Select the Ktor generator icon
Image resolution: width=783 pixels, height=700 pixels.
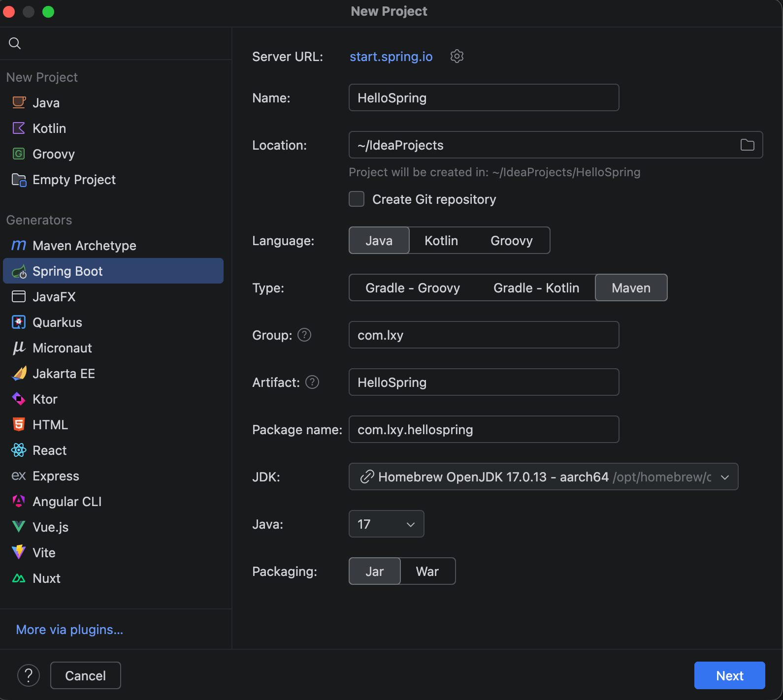19,399
